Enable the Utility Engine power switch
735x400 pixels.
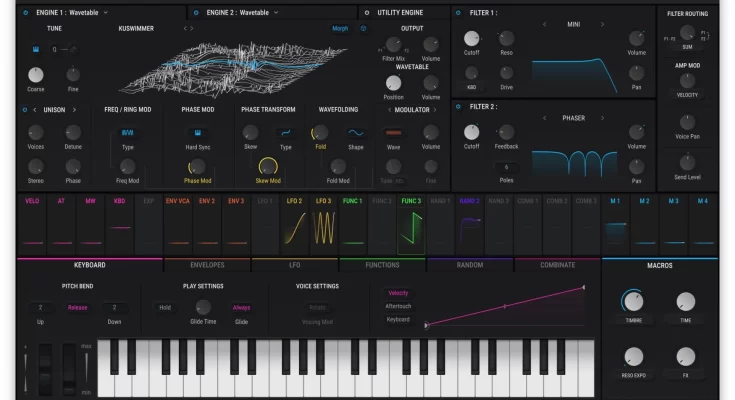368,13
